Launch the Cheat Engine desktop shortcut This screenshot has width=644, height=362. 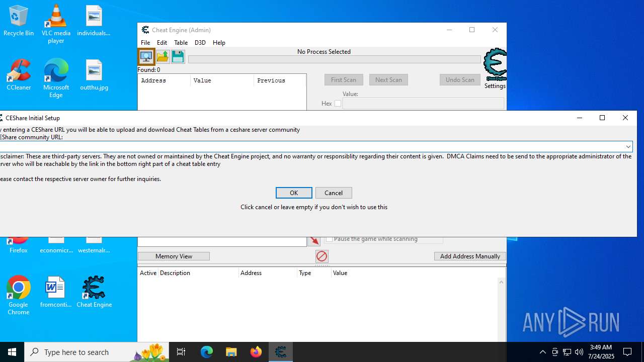click(94, 292)
